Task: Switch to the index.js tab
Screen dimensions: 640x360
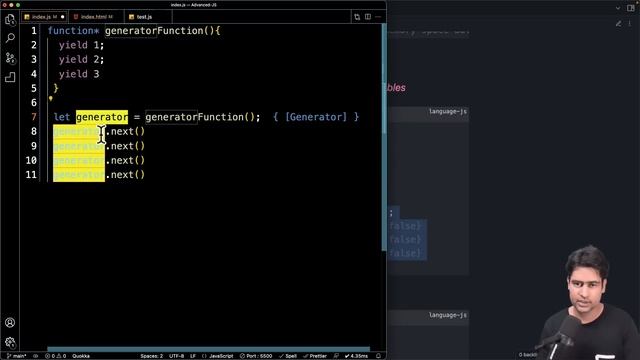Action: 44,17
